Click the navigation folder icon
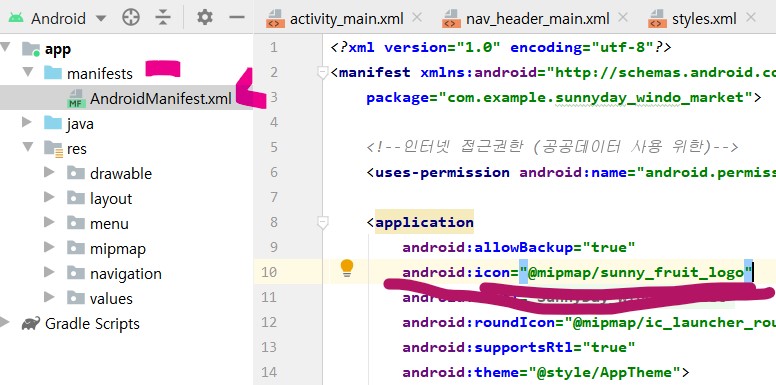Image resolution: width=776 pixels, height=385 pixels. pos(76,273)
